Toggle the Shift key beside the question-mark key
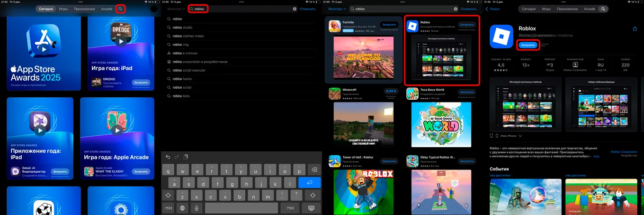Viewport: 644px width, 215px height. click(313, 195)
